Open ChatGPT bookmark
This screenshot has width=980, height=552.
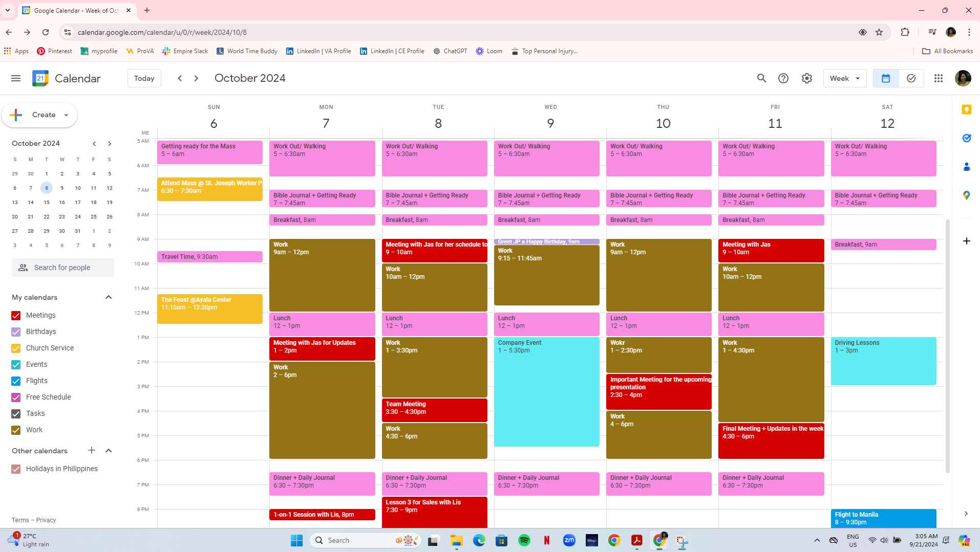tap(450, 51)
